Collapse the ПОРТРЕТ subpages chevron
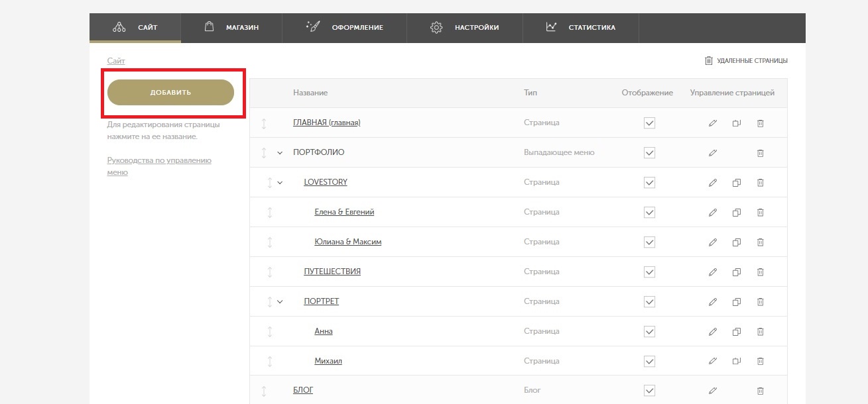Image resolution: width=868 pixels, height=404 pixels. coord(280,302)
